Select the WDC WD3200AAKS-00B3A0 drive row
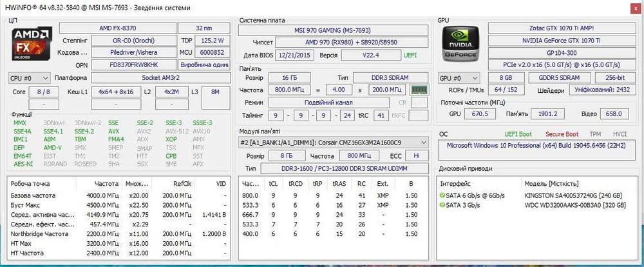Viewport: 644px width, 267px height. [x=536, y=205]
